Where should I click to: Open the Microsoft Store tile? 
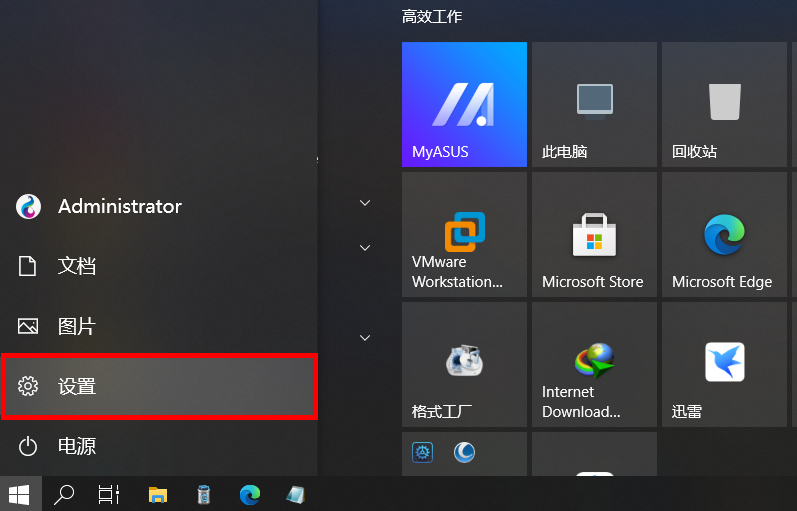[x=594, y=234]
